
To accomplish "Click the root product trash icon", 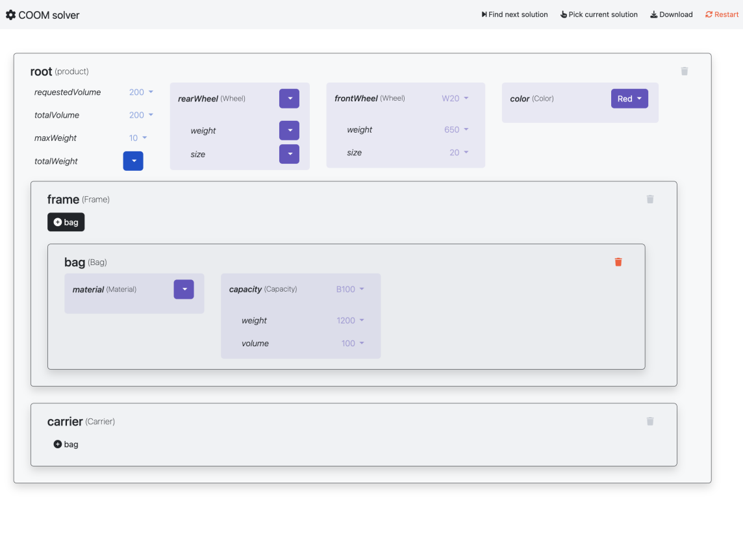I will click(x=684, y=71).
